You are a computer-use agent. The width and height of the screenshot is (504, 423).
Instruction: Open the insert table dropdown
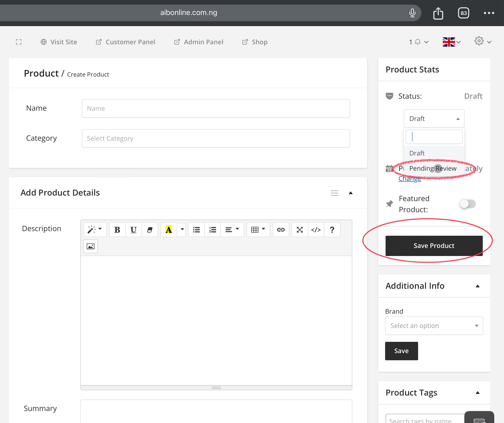coord(258,230)
